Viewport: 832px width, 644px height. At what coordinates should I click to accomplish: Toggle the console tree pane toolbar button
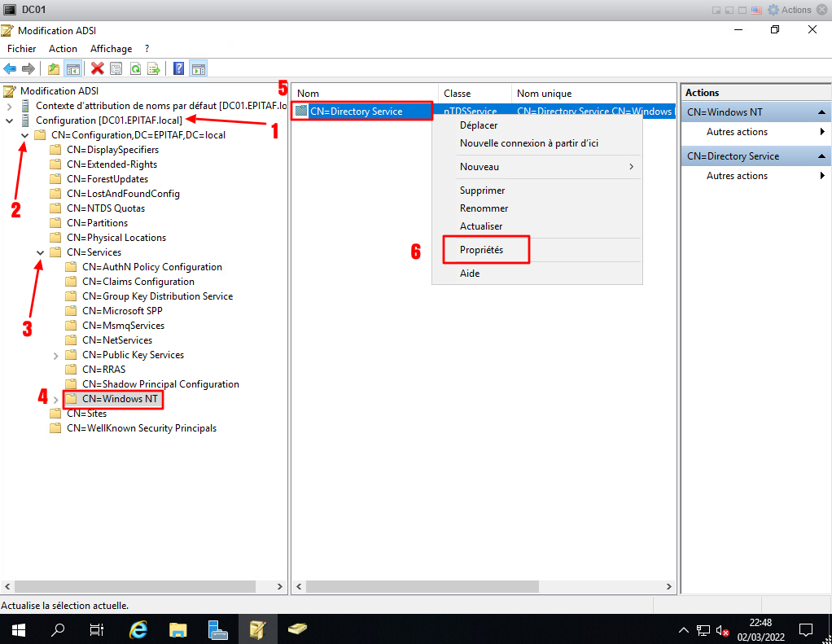(x=72, y=69)
